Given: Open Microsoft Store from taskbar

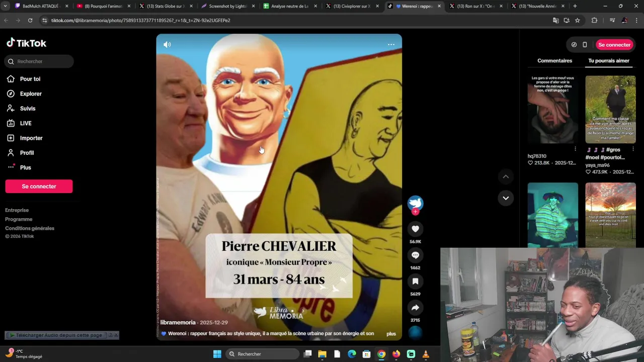Looking at the screenshot, I should (x=367, y=354).
